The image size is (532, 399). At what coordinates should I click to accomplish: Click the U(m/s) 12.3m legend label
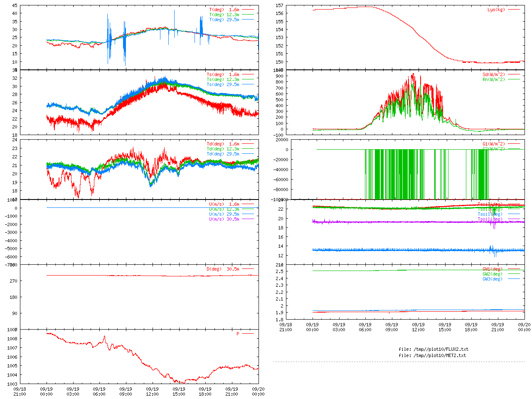224,209
